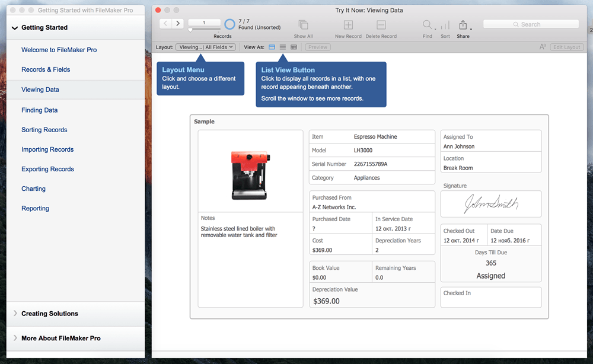Click the Sort bars icon
593x364 pixels.
445,25
